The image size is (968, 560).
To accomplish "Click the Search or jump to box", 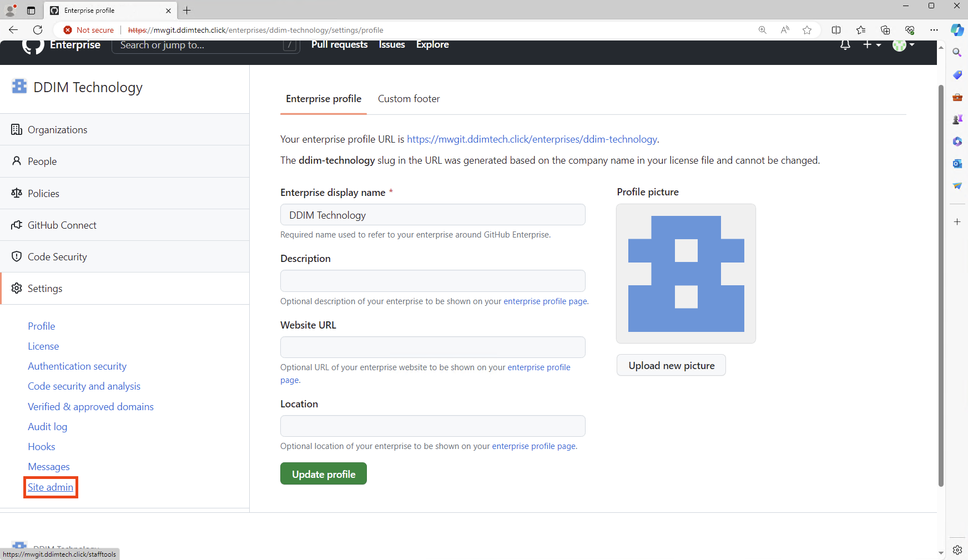I will coord(206,46).
